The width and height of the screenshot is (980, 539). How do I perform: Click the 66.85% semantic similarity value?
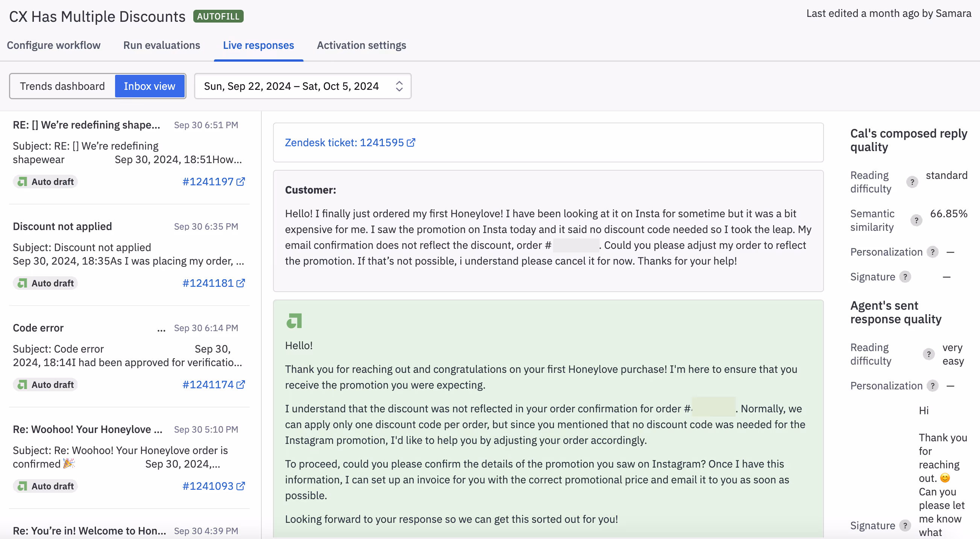[948, 213]
